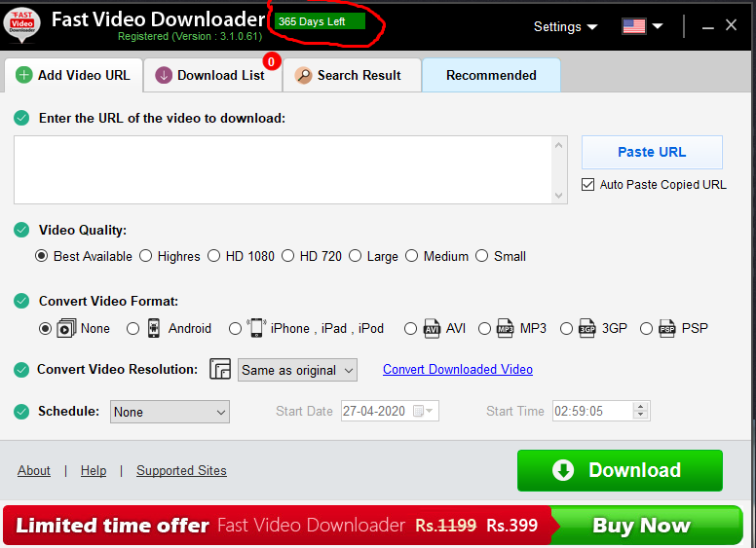Open the Convert Downloaded Video link
Image resolution: width=756 pixels, height=548 pixels.
point(458,369)
